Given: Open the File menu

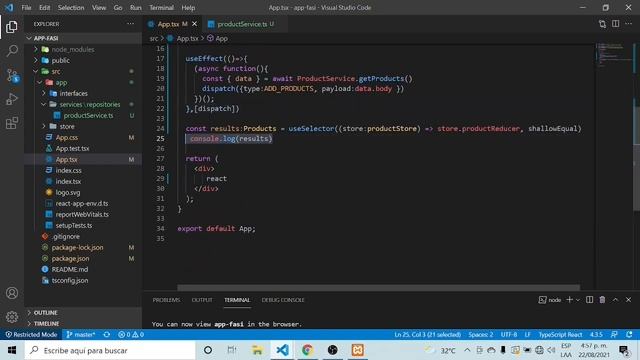Looking at the screenshot, I should 26,7.
